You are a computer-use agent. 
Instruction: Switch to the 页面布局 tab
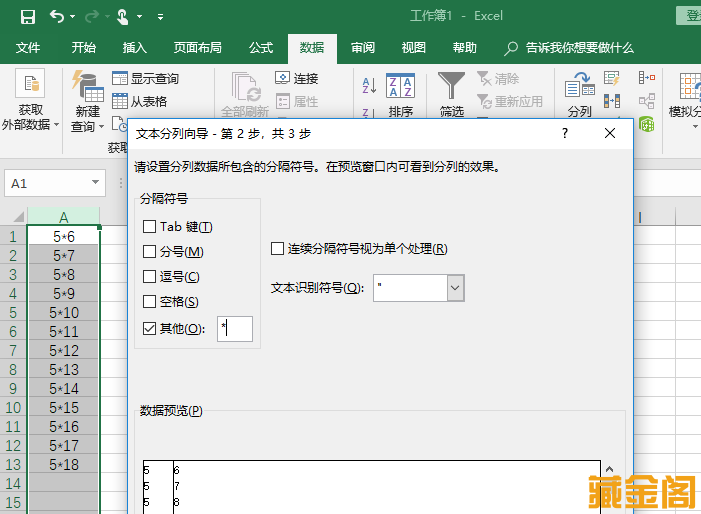tap(198, 47)
